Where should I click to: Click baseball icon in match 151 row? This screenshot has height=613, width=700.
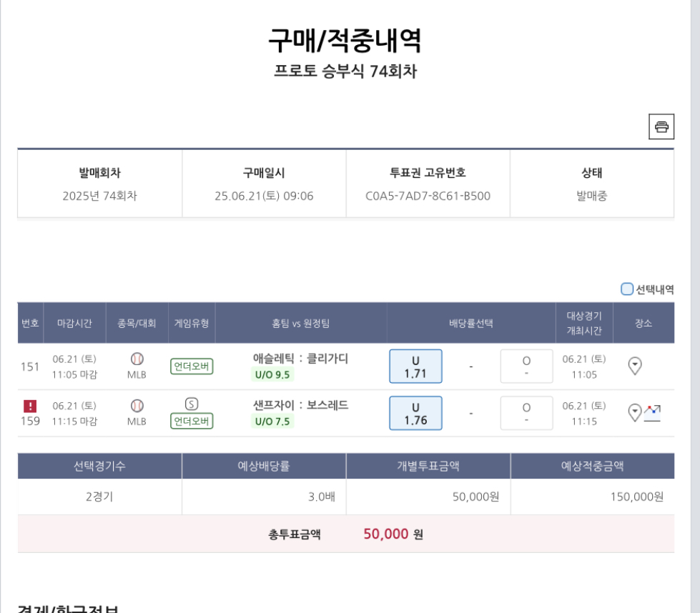(137, 359)
